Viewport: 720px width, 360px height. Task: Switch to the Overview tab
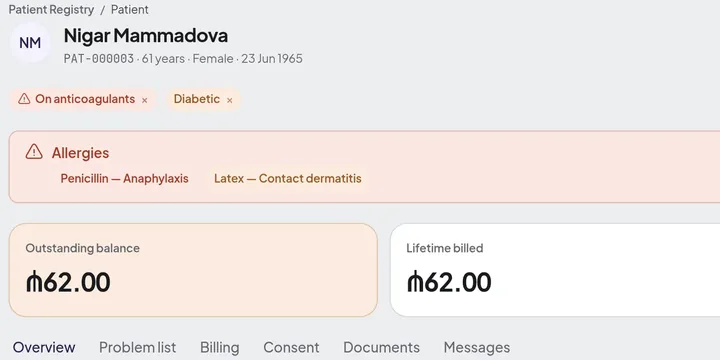coord(44,347)
